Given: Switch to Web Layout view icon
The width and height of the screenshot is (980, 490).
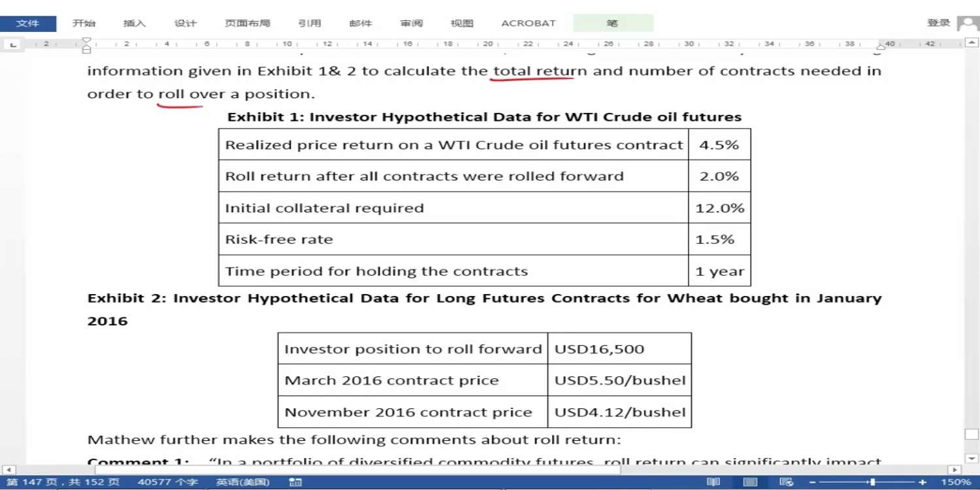Looking at the screenshot, I should [787, 482].
